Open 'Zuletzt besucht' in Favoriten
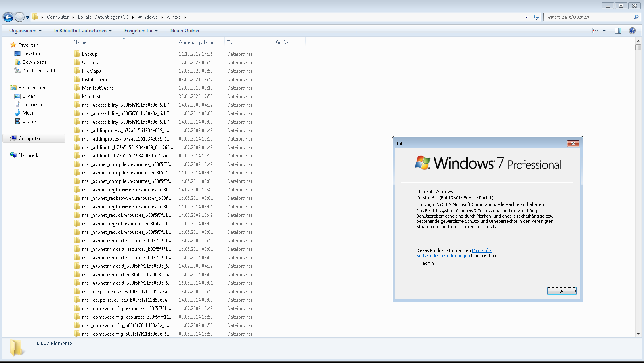The height and width of the screenshot is (363, 644). (x=39, y=71)
